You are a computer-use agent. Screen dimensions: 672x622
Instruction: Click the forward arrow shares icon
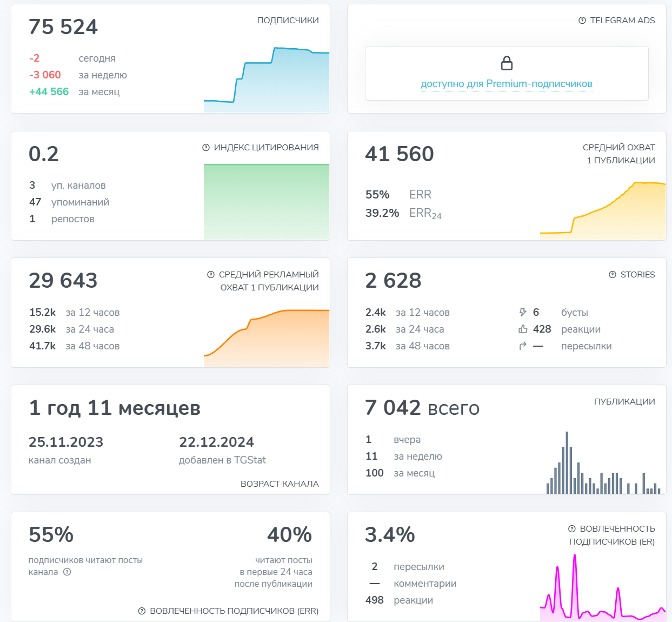tap(523, 346)
